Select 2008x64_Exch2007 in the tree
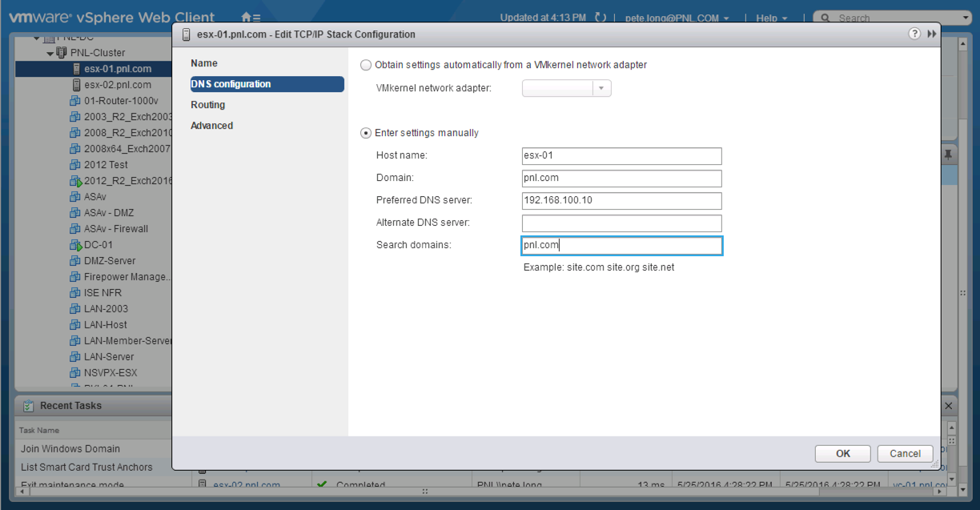The width and height of the screenshot is (980, 510). click(127, 149)
